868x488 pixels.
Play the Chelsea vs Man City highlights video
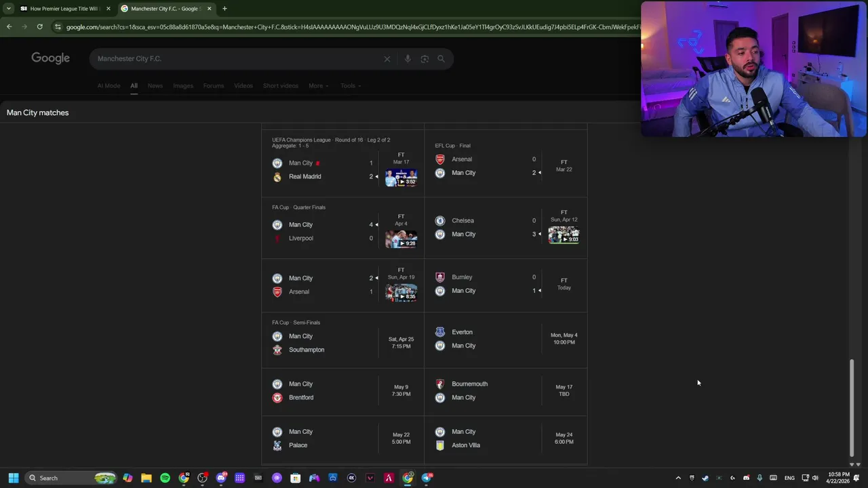click(x=564, y=235)
